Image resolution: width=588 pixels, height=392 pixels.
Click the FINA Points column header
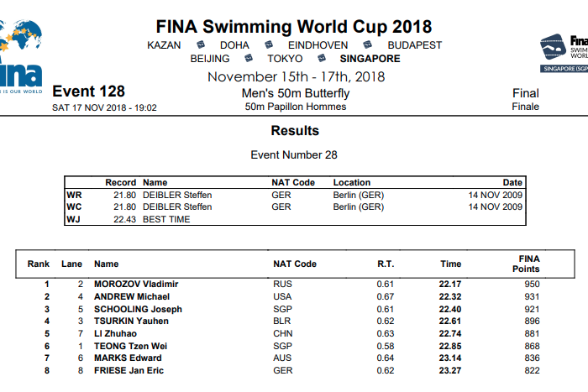tap(526, 264)
